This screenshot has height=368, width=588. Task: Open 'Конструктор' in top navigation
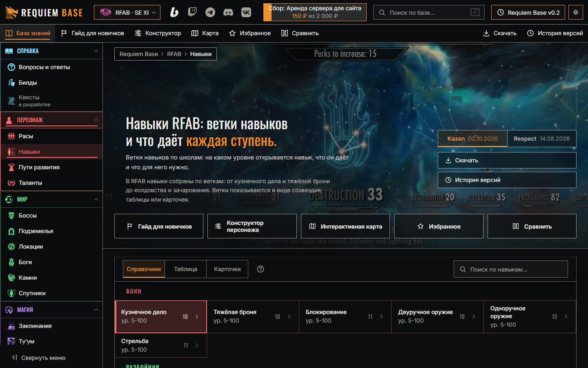[158, 33]
